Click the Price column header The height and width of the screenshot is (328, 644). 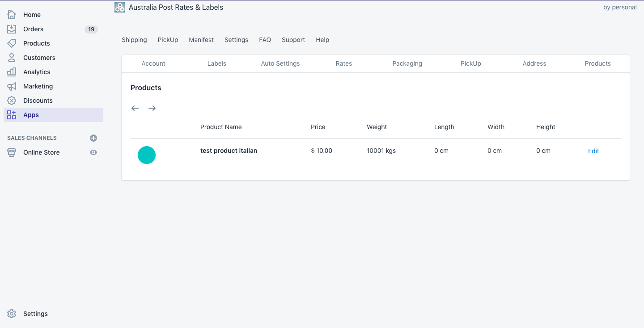click(318, 127)
